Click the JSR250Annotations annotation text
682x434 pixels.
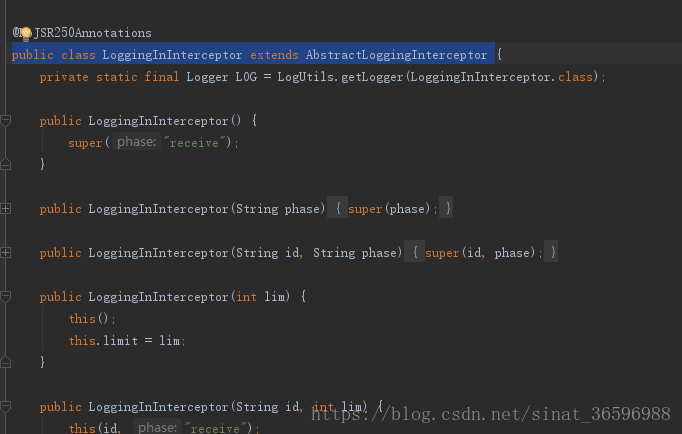click(92, 33)
